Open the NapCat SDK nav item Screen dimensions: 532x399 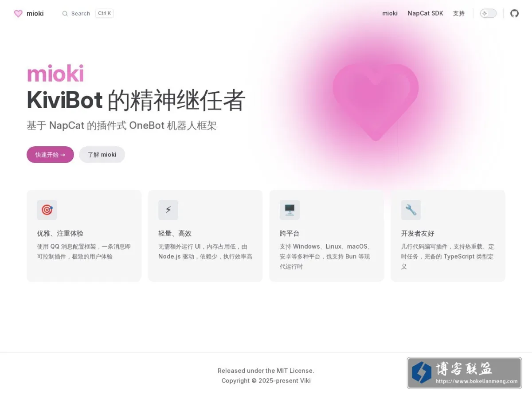[425, 13]
